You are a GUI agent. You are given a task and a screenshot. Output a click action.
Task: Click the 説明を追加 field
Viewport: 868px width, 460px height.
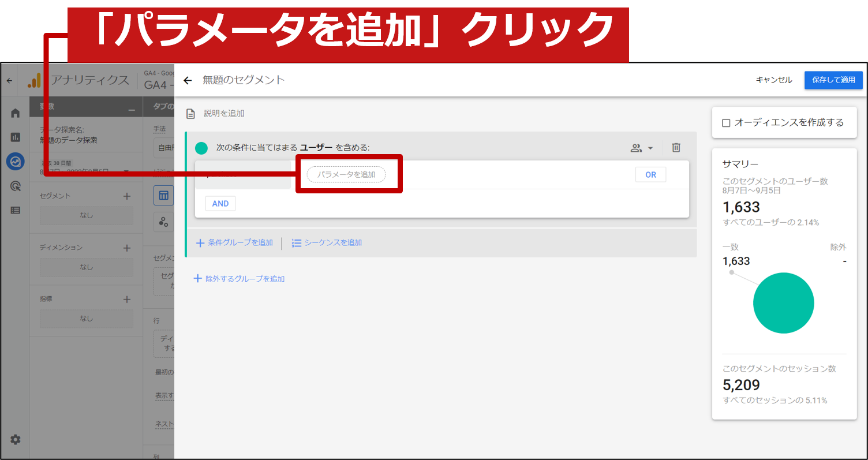point(224,114)
